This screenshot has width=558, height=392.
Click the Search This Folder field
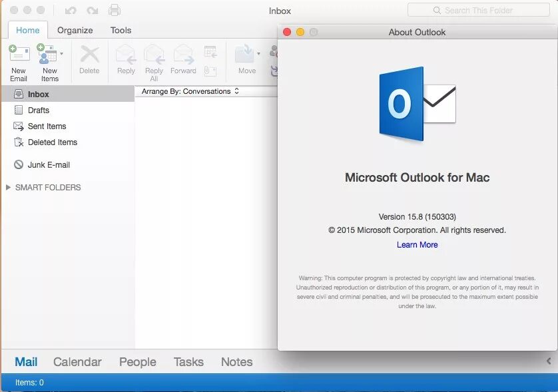tap(478, 11)
